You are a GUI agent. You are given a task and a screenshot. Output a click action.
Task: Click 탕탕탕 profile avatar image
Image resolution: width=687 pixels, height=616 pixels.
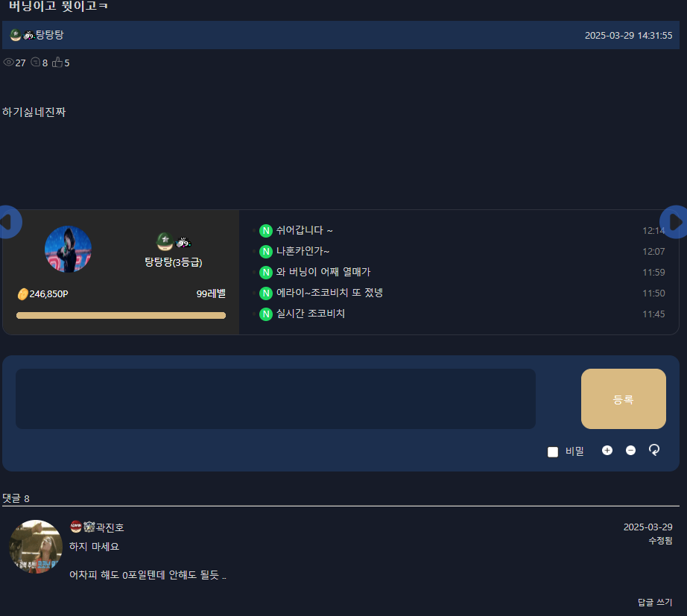coord(68,250)
